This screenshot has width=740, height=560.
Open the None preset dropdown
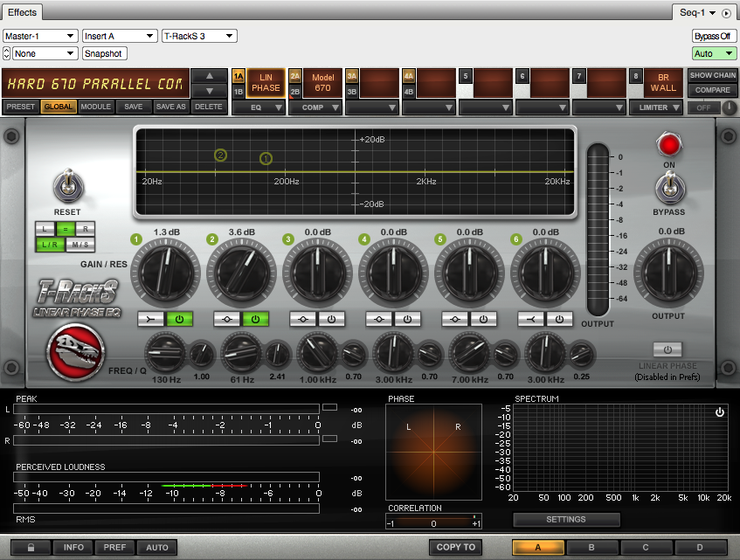(x=45, y=54)
